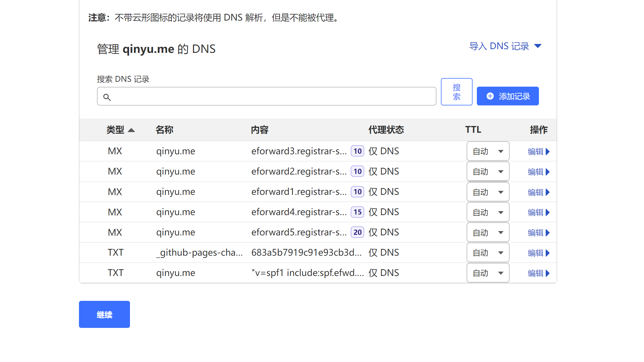Sort by the 名称 column header
644x362 pixels.
164,130
